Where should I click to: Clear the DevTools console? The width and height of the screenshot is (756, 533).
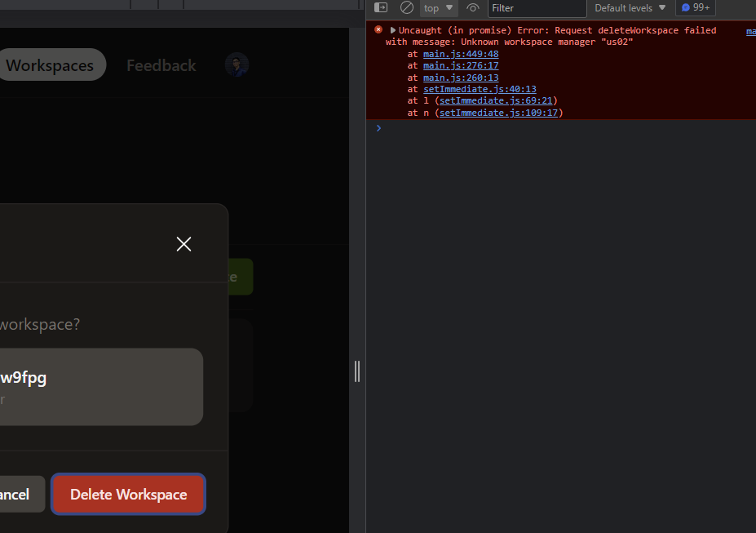coord(407,7)
